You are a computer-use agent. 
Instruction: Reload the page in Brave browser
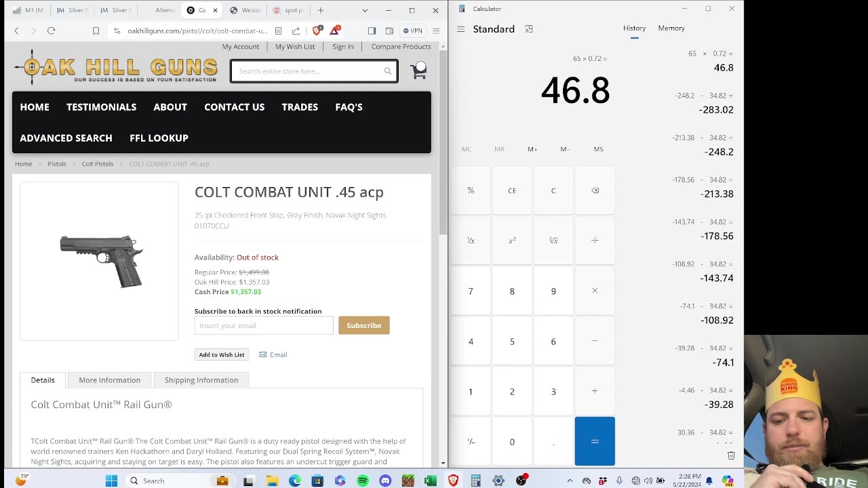coord(51,30)
